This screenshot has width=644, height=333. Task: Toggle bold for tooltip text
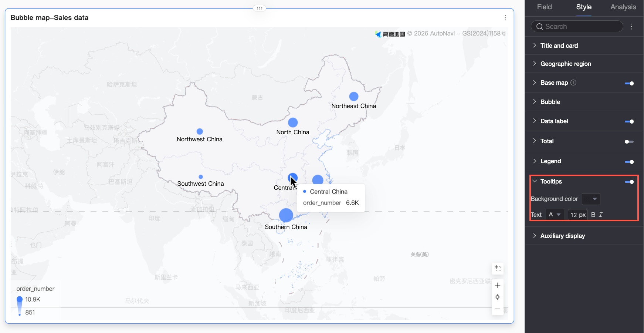pos(593,215)
